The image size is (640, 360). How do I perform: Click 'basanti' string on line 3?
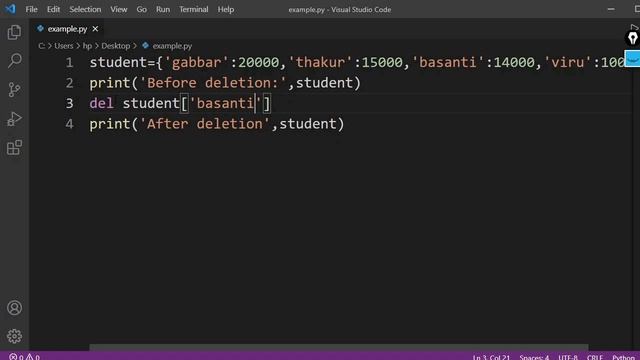point(225,103)
